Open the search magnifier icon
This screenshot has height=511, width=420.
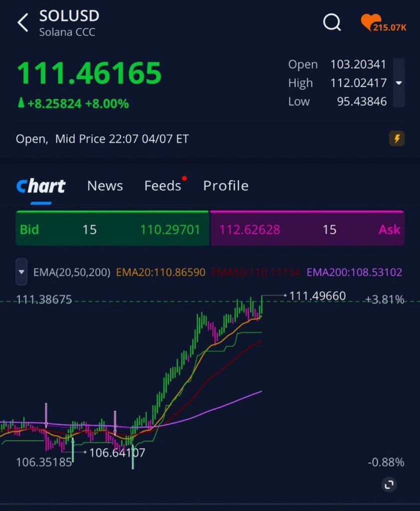point(332,22)
